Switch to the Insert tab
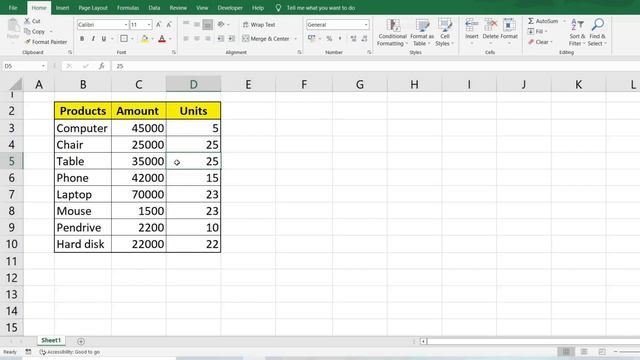 [x=62, y=8]
